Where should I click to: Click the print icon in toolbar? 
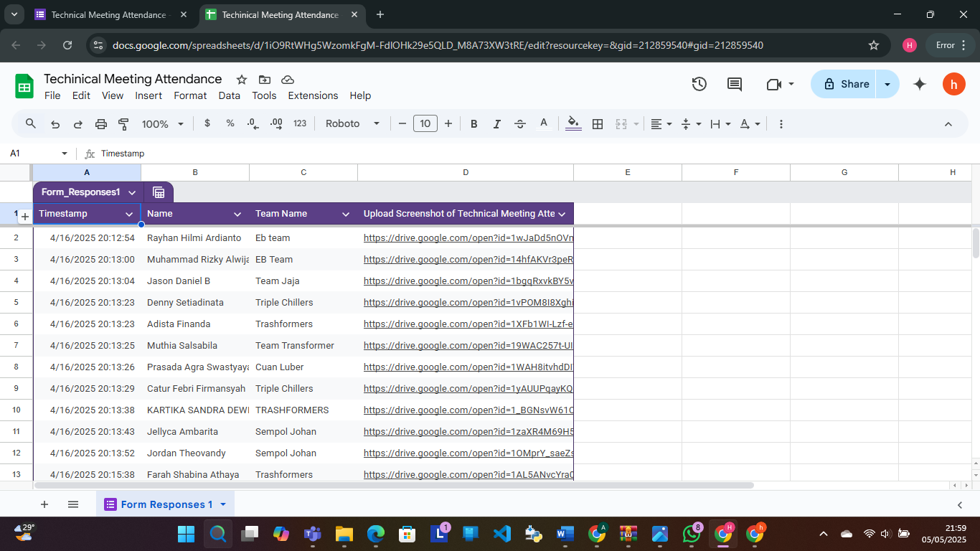click(x=101, y=124)
